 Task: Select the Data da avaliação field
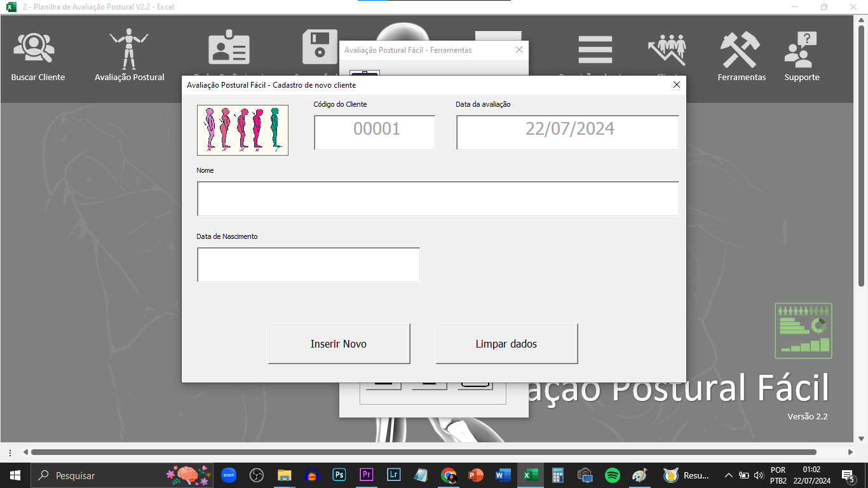click(567, 133)
